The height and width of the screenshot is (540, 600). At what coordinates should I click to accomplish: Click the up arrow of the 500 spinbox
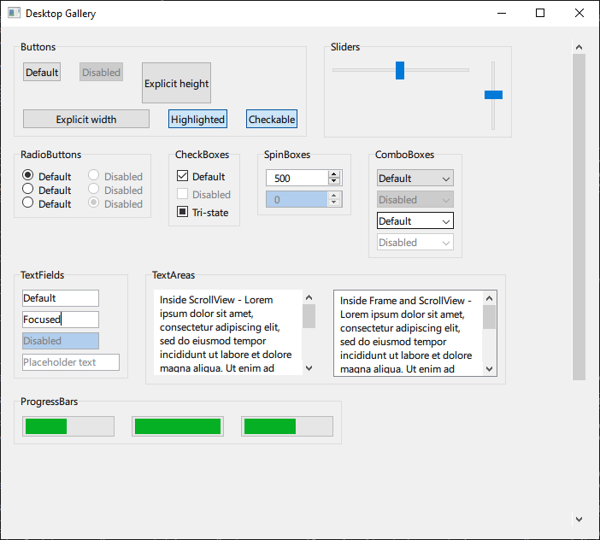click(334, 174)
